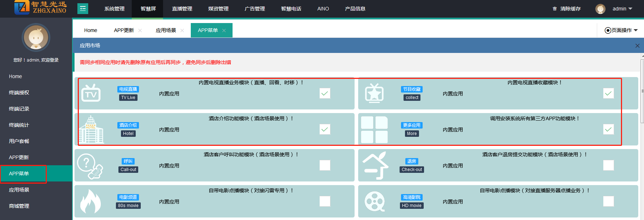Enable the Call-out module checkbox
Viewport: 644px width, 220px height.
[x=325, y=166]
